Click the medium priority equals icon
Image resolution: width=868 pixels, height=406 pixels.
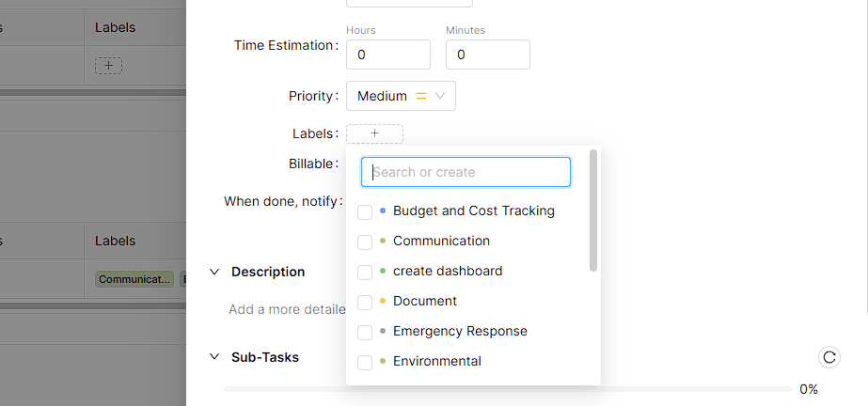421,96
